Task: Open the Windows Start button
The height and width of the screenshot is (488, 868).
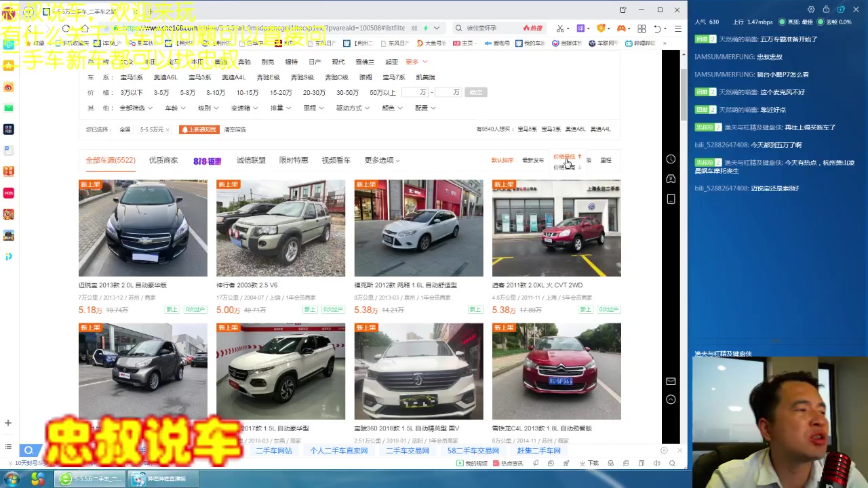Action: click(x=12, y=479)
